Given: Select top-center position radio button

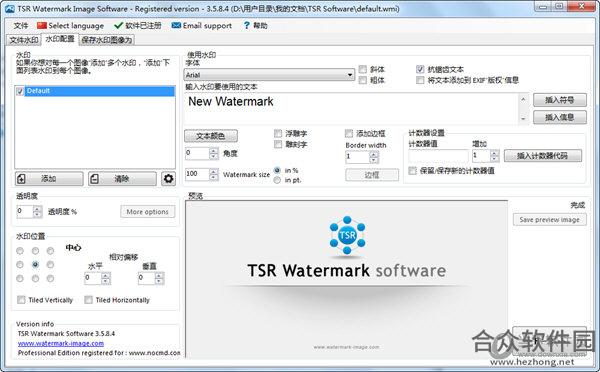Looking at the screenshot, I should pos(35,251).
